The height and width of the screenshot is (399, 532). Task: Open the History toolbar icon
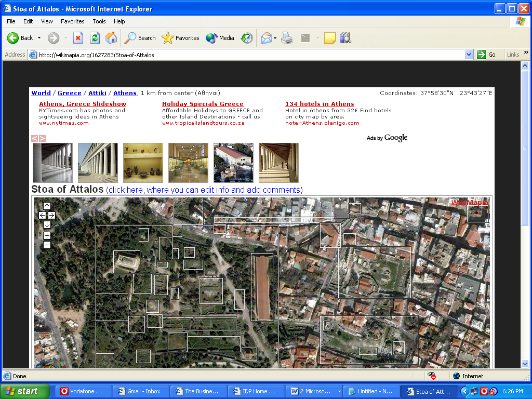[247, 38]
